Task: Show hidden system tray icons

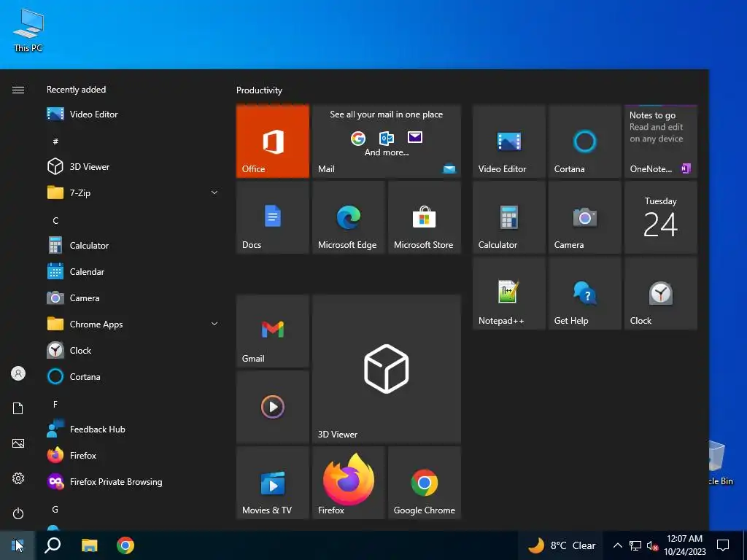Action: 617,545
